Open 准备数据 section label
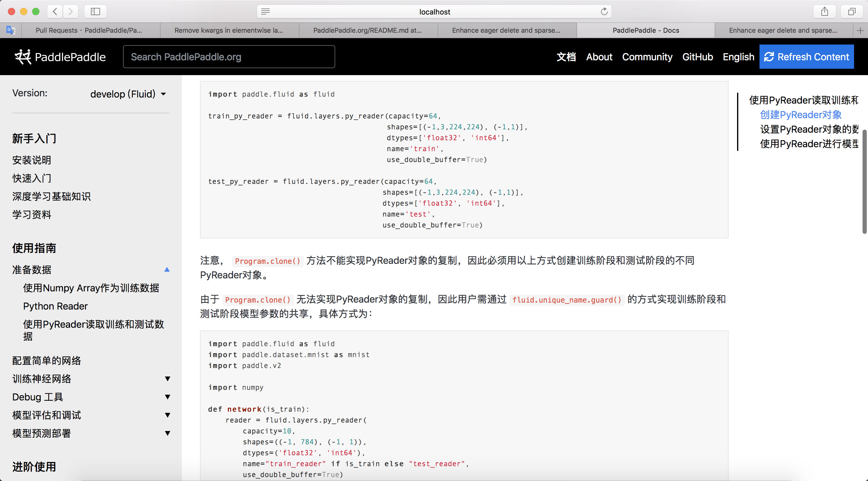Screen dimensions: 868x481 [x=32, y=270]
